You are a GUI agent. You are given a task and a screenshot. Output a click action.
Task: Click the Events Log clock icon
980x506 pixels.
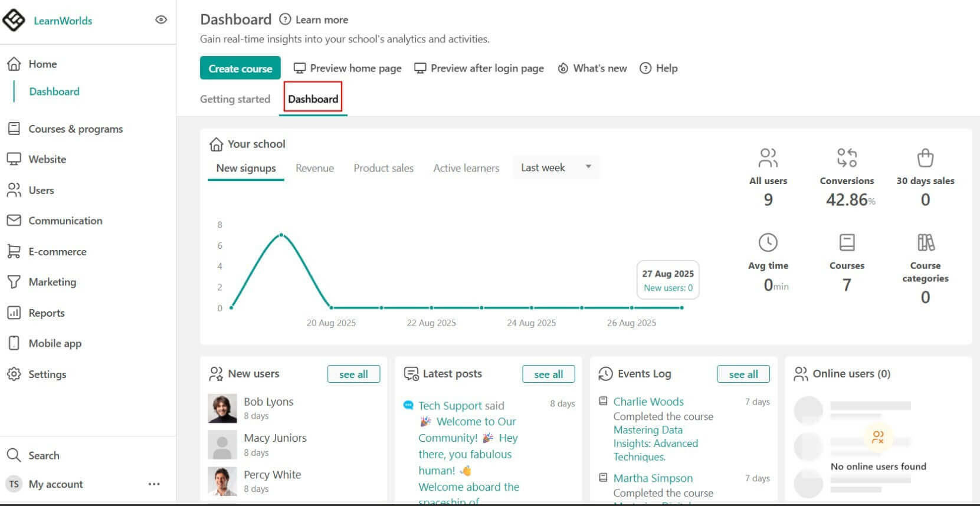click(606, 374)
